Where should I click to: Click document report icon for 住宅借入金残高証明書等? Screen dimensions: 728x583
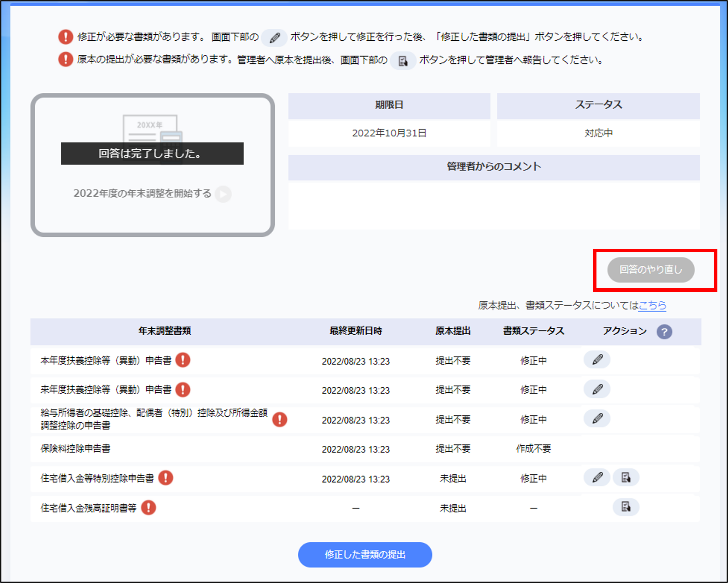(x=626, y=507)
